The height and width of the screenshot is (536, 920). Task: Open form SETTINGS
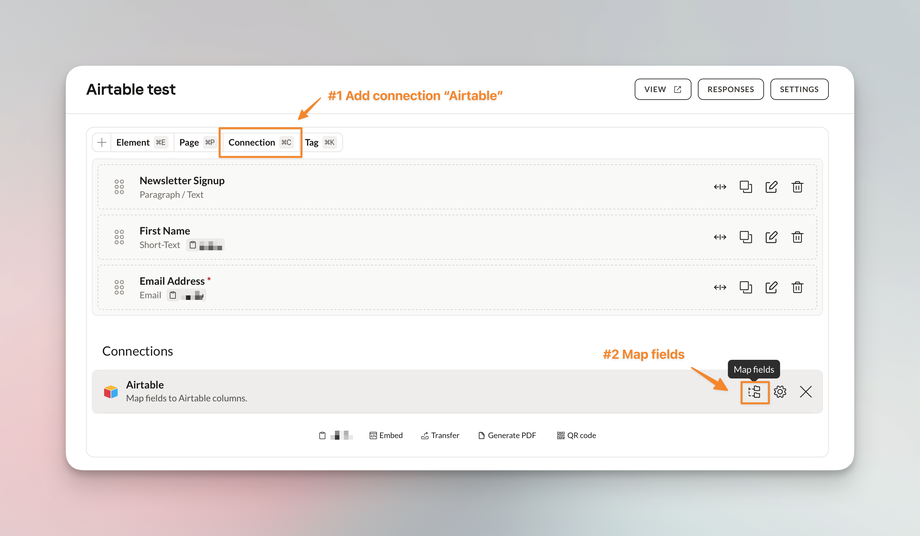coord(799,89)
